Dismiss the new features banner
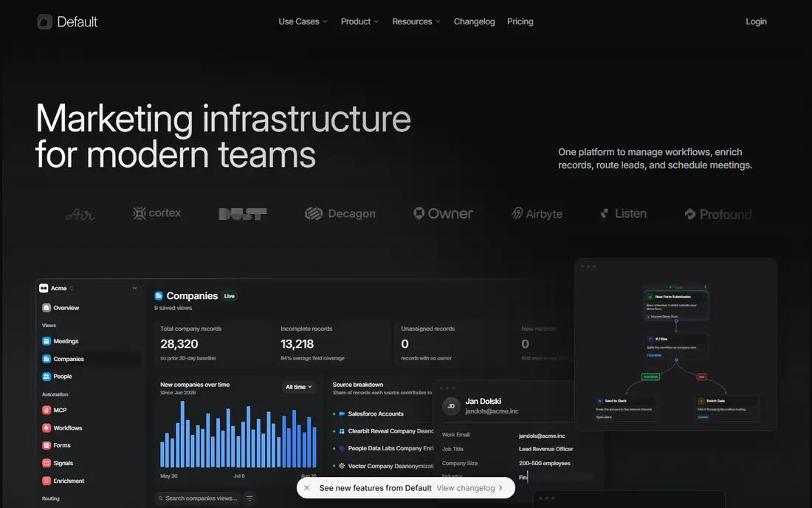812x508 pixels. pyautogui.click(x=307, y=488)
